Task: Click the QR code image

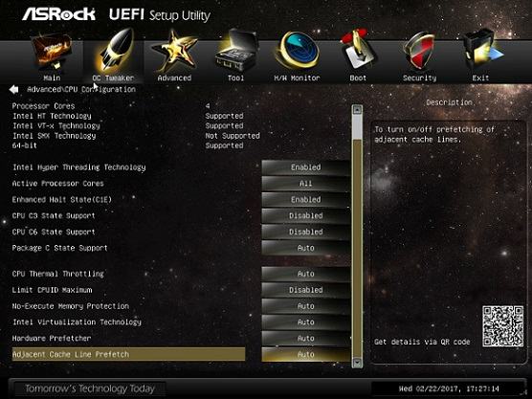Action: tap(503, 326)
